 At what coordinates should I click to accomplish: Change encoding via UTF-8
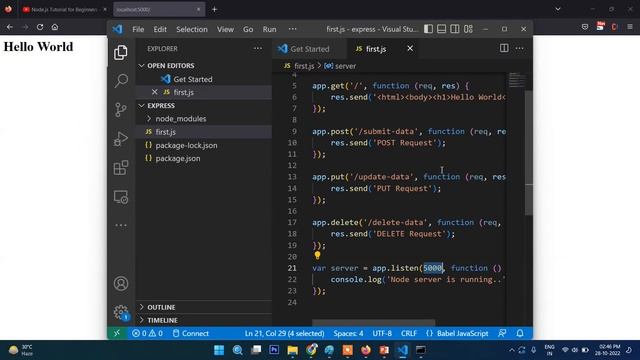tap(382, 333)
